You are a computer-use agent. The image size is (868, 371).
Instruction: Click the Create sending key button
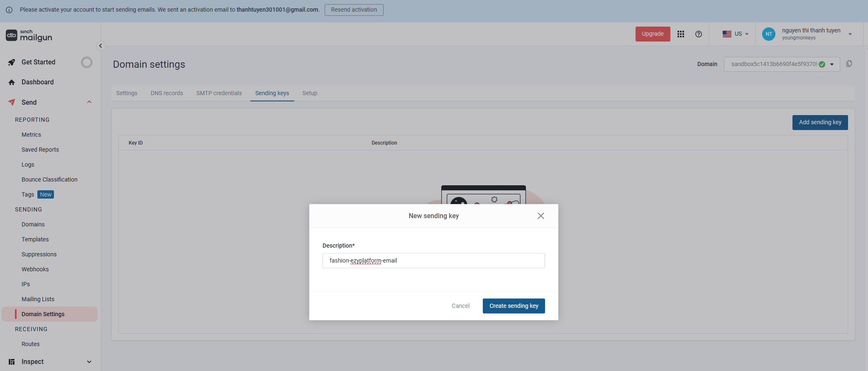pyautogui.click(x=513, y=306)
